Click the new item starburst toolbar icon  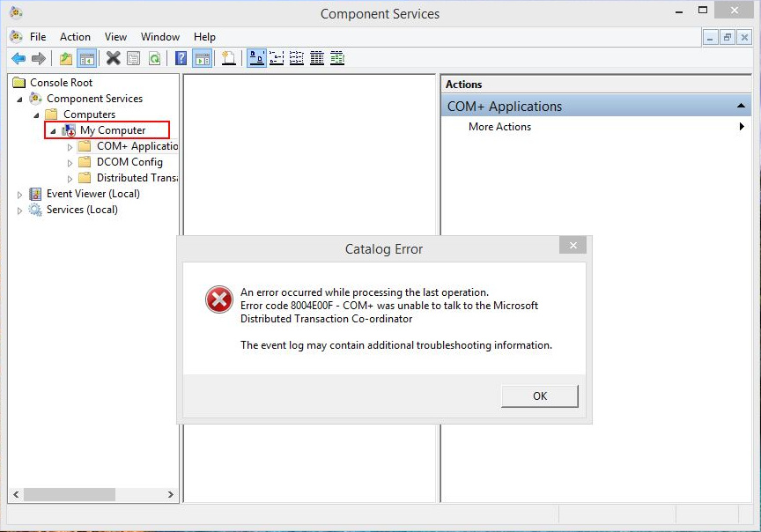pyautogui.click(x=229, y=59)
